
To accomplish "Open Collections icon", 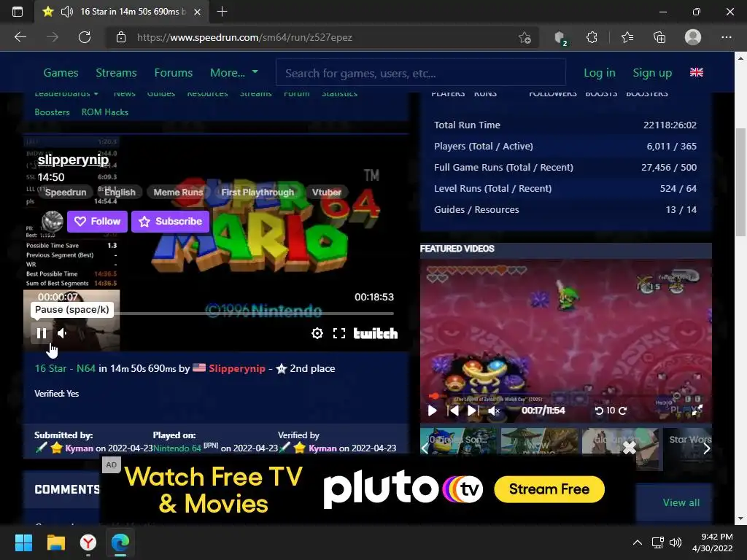I will [659, 37].
